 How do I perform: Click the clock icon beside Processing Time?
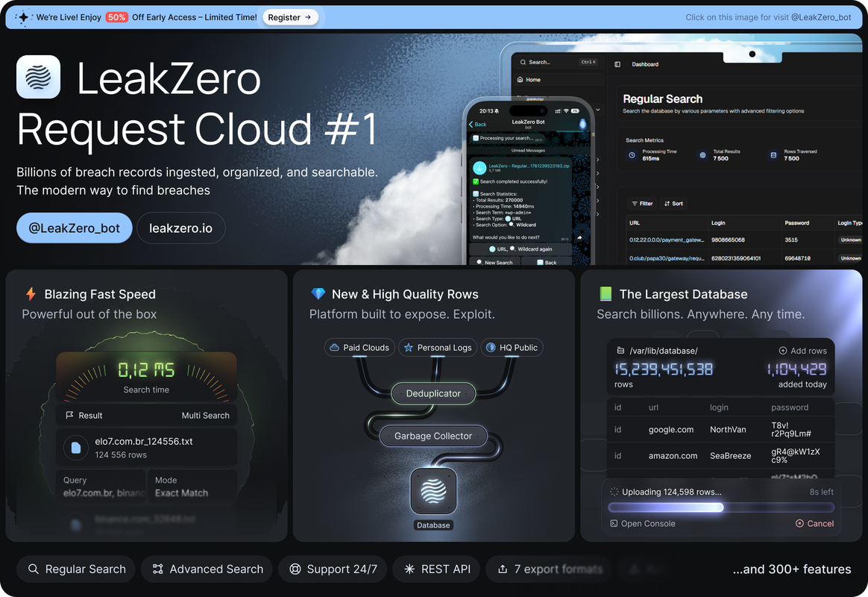click(x=632, y=155)
